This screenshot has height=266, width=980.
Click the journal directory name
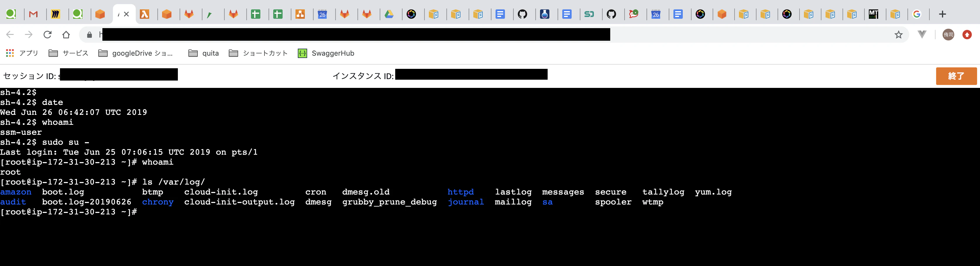point(466,202)
